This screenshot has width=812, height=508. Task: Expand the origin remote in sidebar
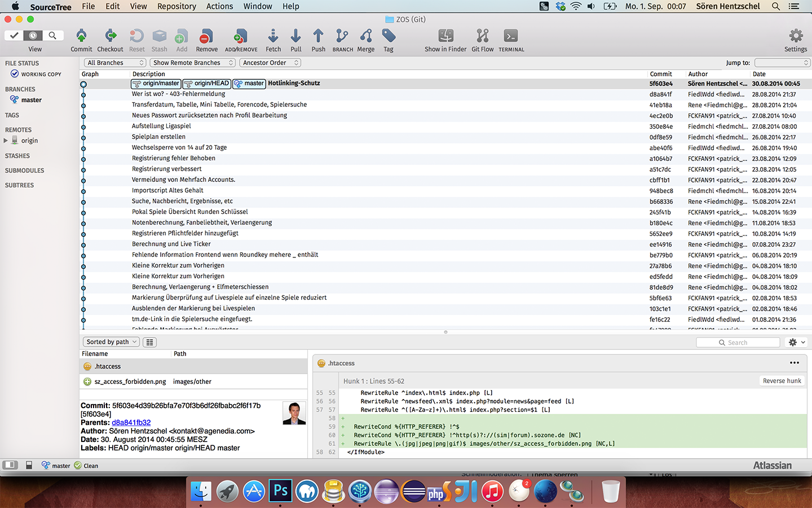(6, 141)
